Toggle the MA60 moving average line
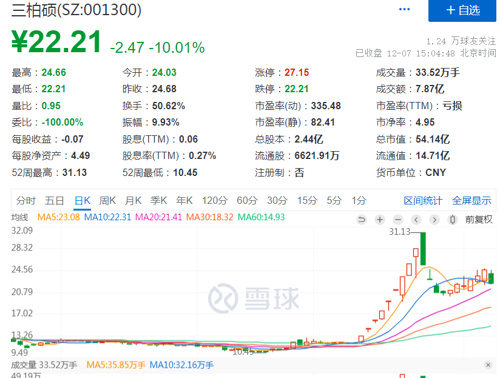Viewport: 500px width, 378px height. (261, 217)
